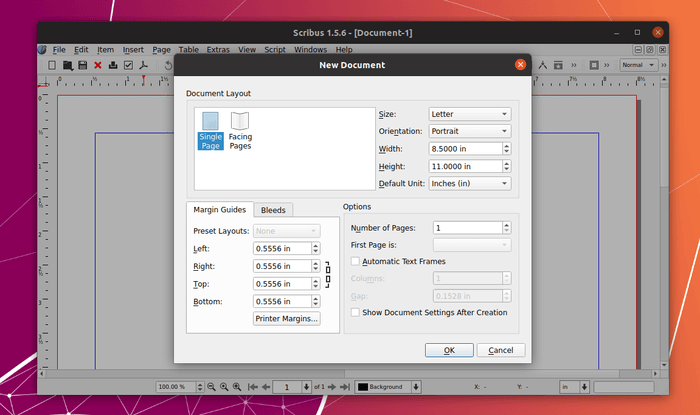Go to next page arrow icon
Screen dimensions: 700x415
click(332, 387)
